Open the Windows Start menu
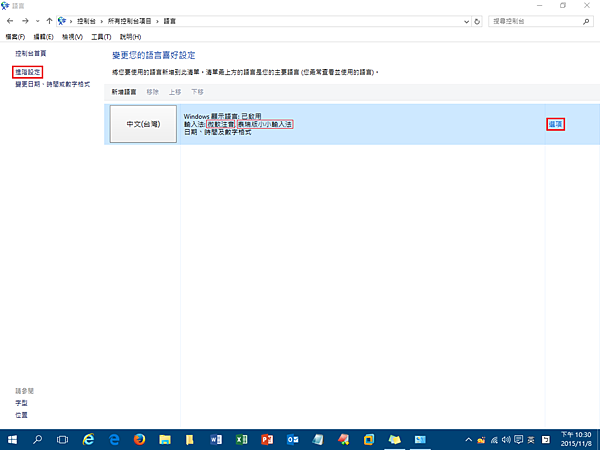The width and height of the screenshot is (600, 450). pos(12,440)
